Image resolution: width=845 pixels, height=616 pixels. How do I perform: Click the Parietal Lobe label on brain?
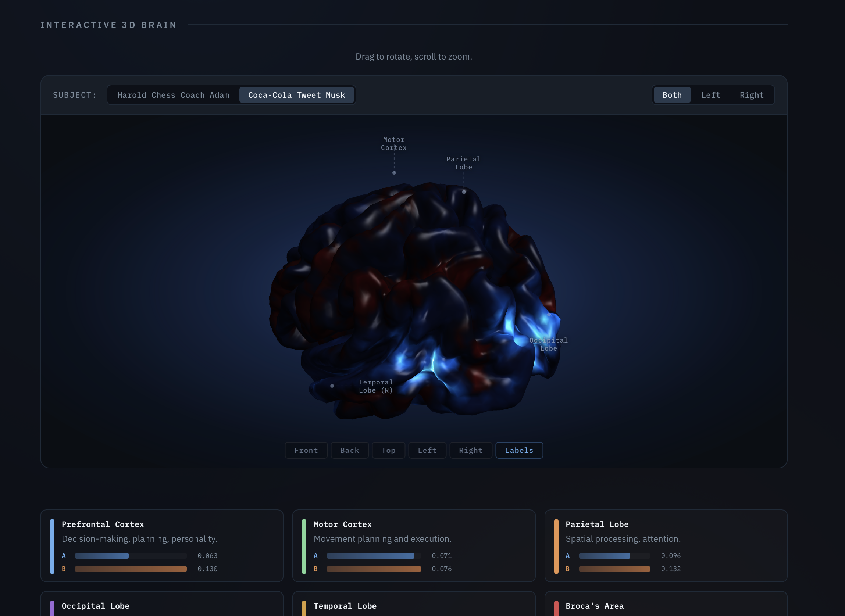tap(463, 163)
